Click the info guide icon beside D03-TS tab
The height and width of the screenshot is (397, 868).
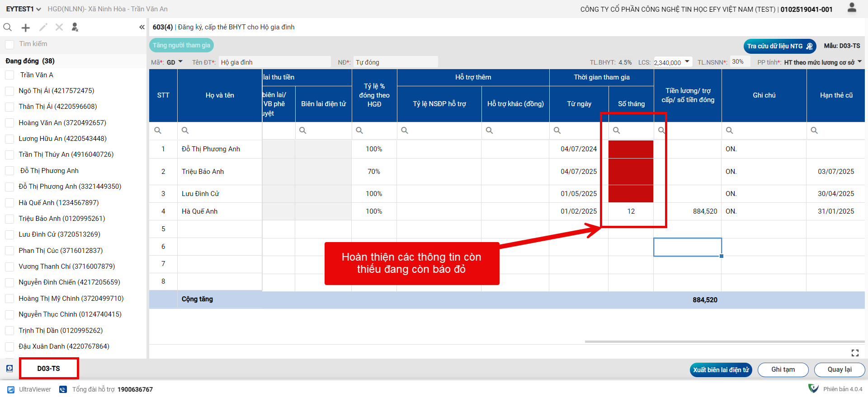pos(9,369)
